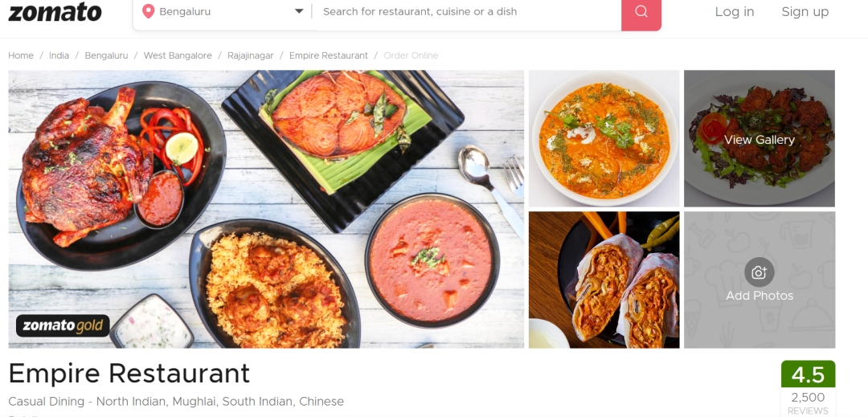The height and width of the screenshot is (417, 868).
Task: Open India breadcrumb link
Action: (x=59, y=55)
